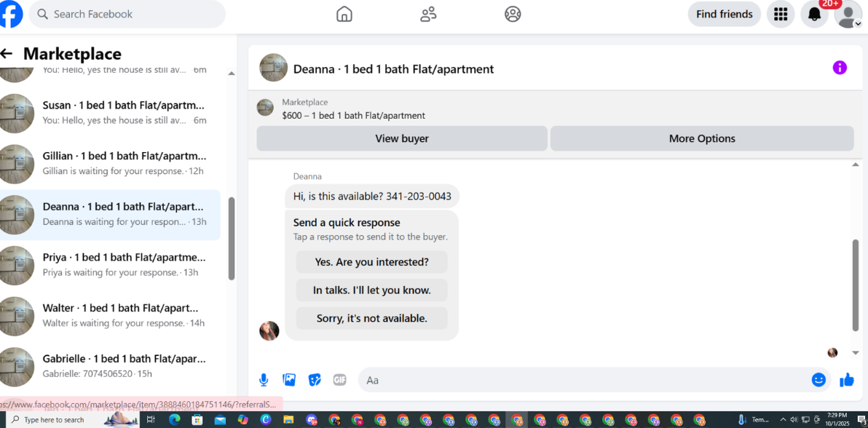Image resolution: width=868 pixels, height=428 pixels.
Task: Open Microsoft Edge from the taskbar
Action: tap(174, 420)
